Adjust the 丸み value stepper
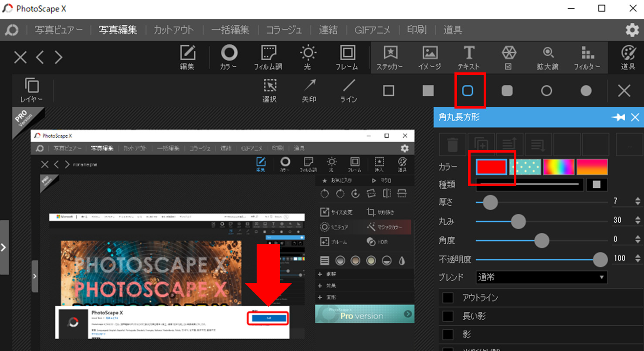 click(637, 220)
